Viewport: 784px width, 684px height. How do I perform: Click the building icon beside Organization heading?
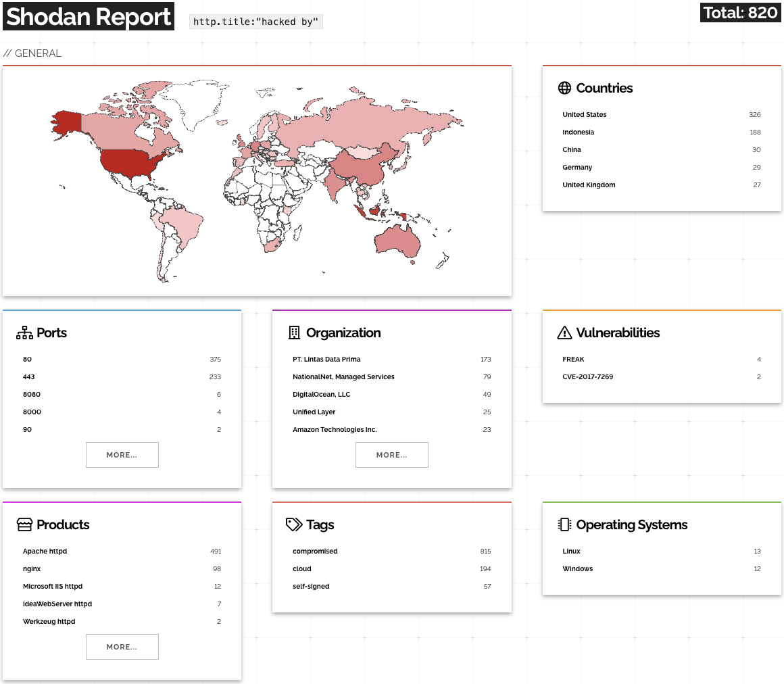293,332
